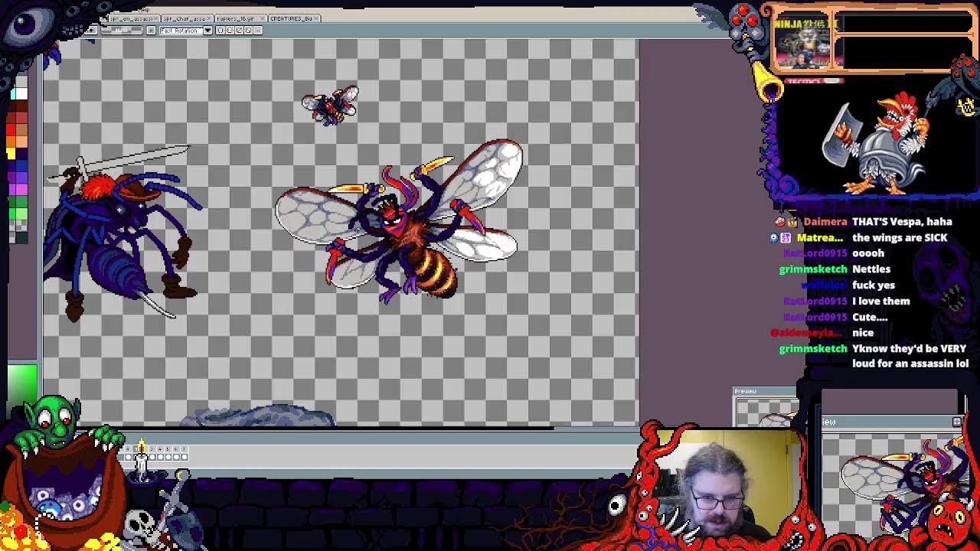Screen dimensions: 980x551
Task: Close the spr_en_assassi tab
Action: click(156, 18)
